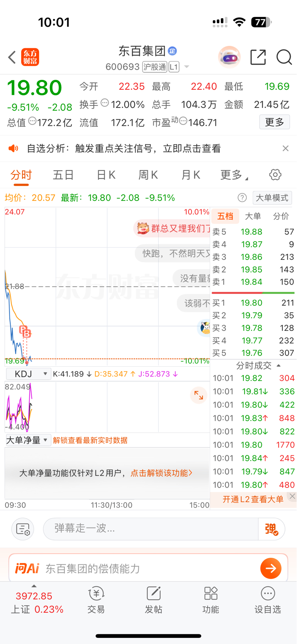297x644 pixels.
Task: Tap the 市盈 info circle icon
Action: click(x=183, y=121)
